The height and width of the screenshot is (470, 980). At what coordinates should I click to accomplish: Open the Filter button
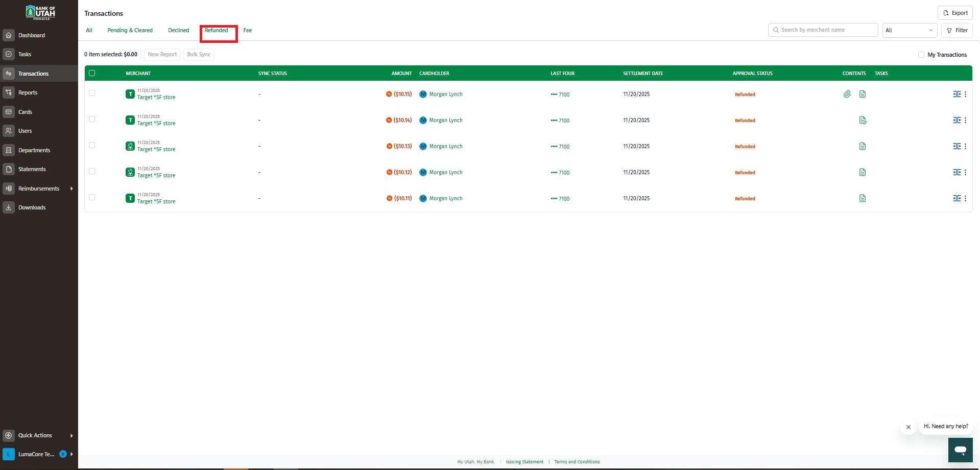957,30
